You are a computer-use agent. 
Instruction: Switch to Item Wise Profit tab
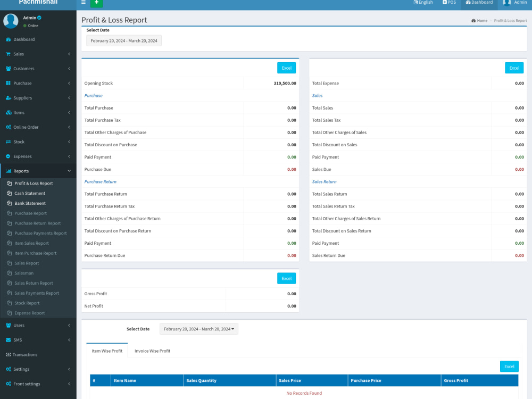[x=107, y=351]
